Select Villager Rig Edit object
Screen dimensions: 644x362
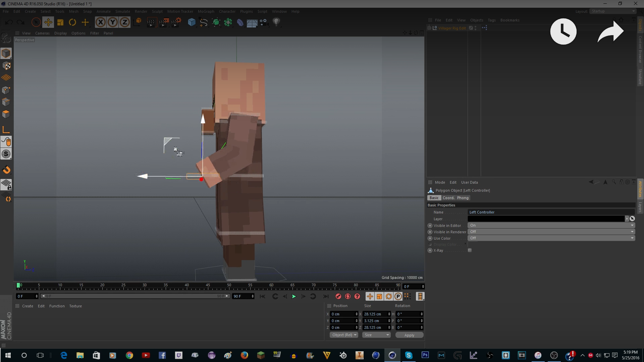(452, 28)
